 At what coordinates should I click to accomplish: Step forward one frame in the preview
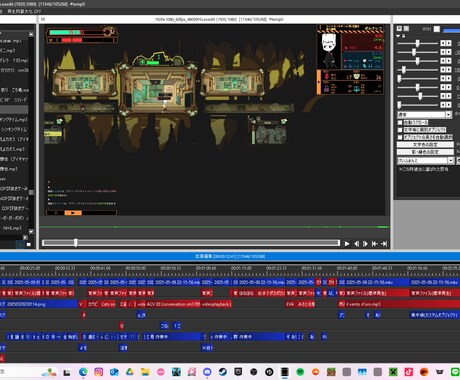[365, 244]
